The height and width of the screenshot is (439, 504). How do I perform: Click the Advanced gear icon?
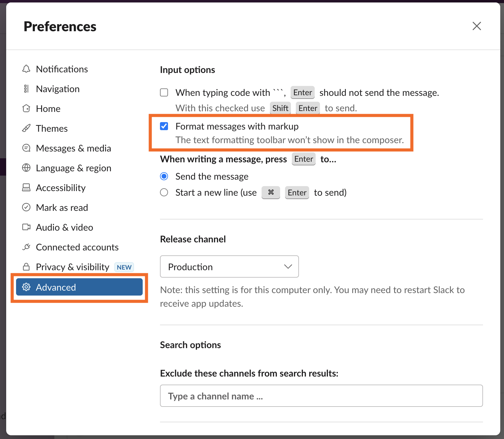click(26, 287)
